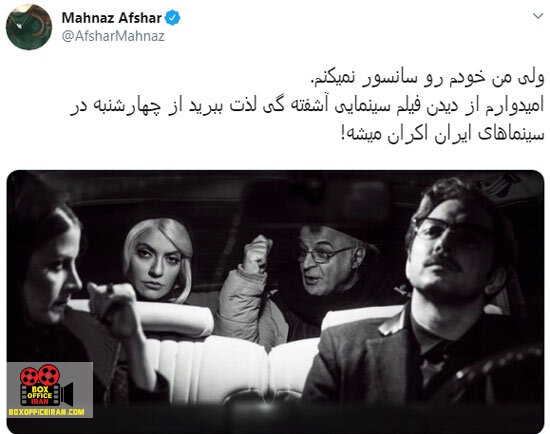Visit the @AfsharMahnaz handle link
Image resolution: width=550 pixels, height=434 pixels.
click(113, 36)
